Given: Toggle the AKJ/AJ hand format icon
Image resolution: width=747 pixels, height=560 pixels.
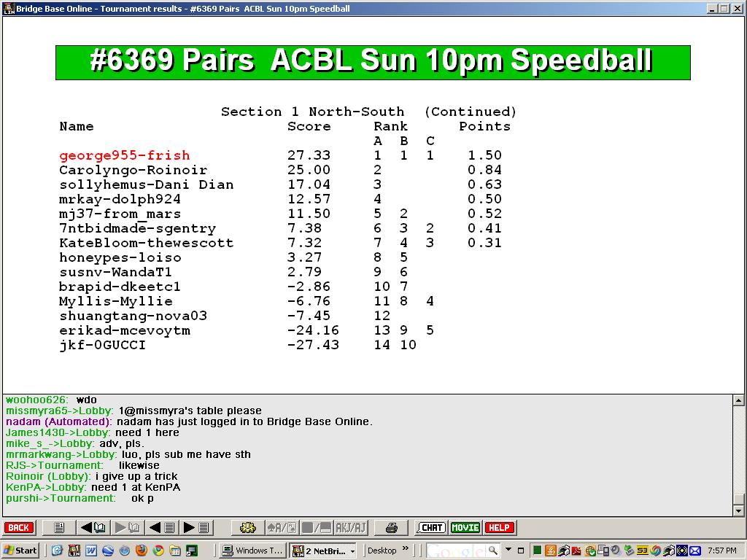Looking at the screenshot, I should 351,528.
